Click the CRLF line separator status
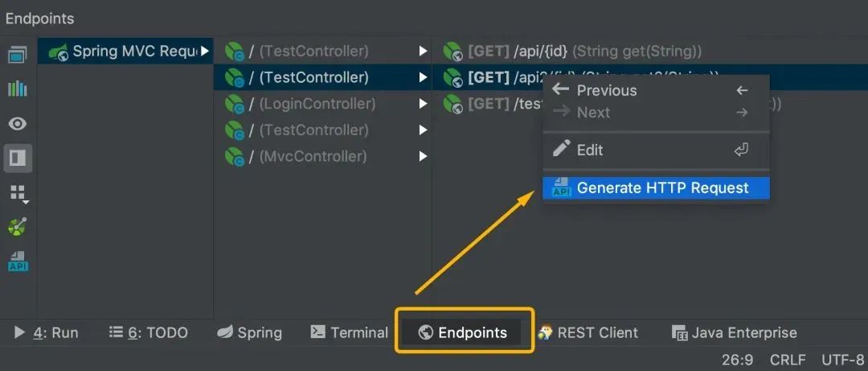 point(787,359)
